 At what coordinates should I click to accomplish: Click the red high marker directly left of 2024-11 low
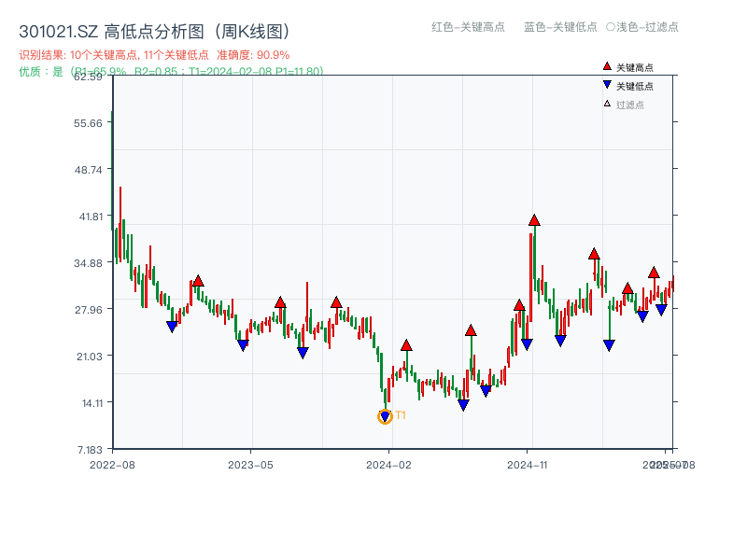[519, 306]
